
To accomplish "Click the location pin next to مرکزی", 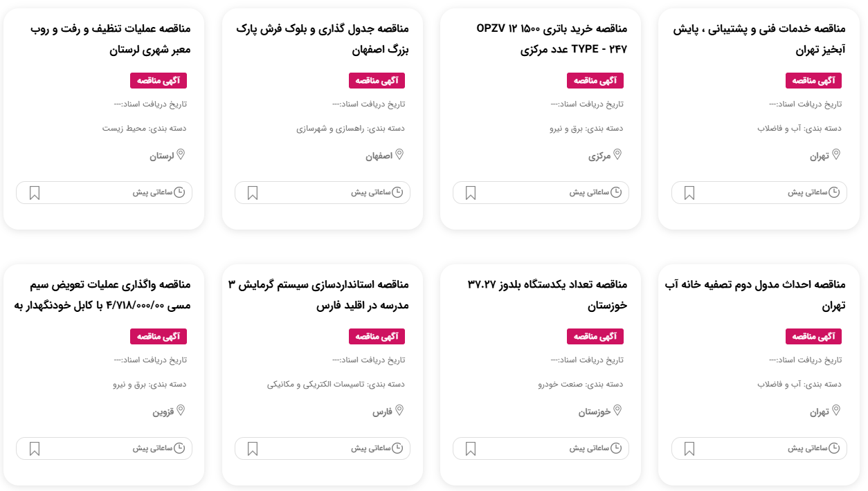I will tap(617, 155).
